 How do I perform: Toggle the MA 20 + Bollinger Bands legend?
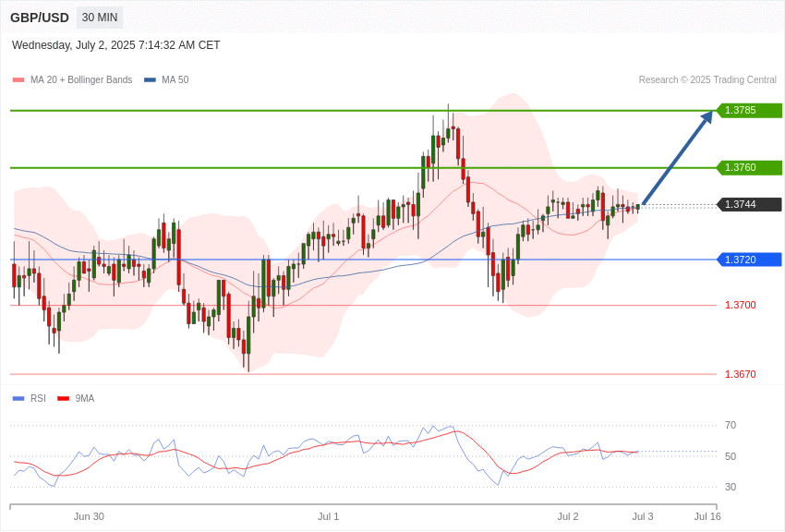(x=81, y=80)
